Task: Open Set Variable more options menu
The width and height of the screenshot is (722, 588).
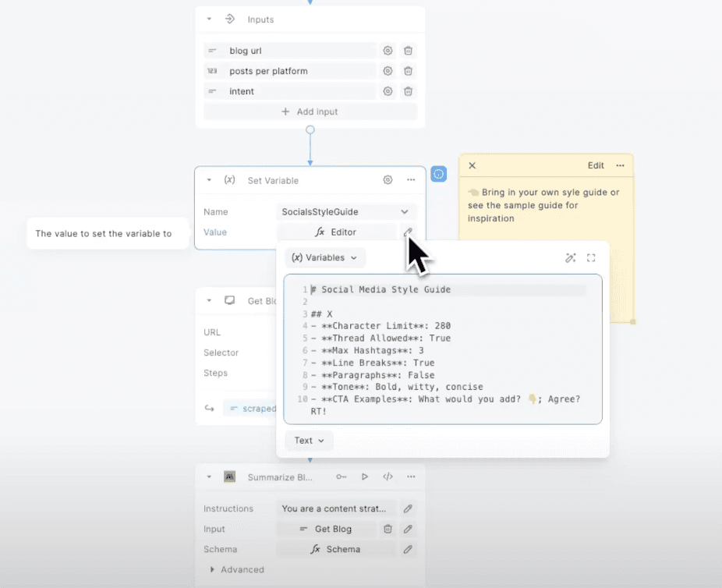Action: (x=411, y=180)
